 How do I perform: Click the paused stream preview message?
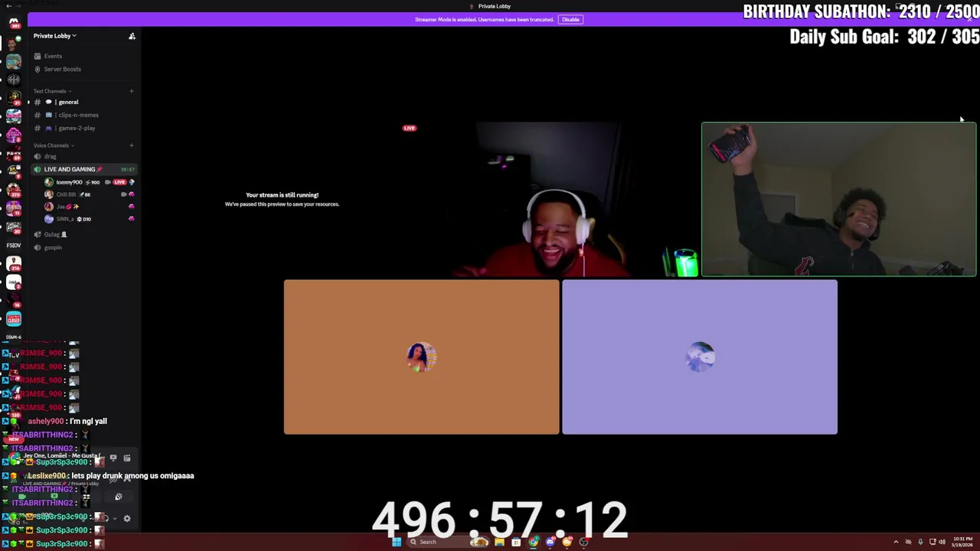pos(282,199)
